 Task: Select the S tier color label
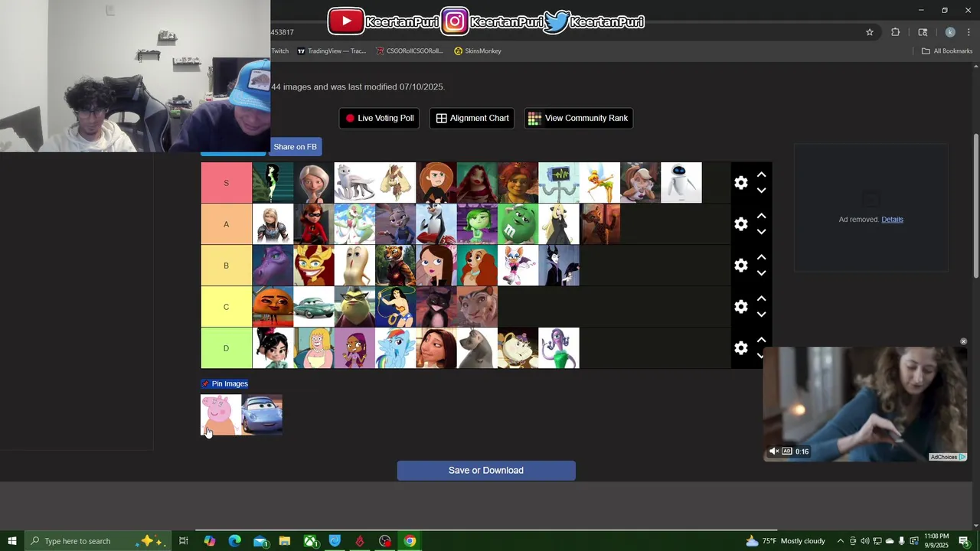tap(226, 183)
